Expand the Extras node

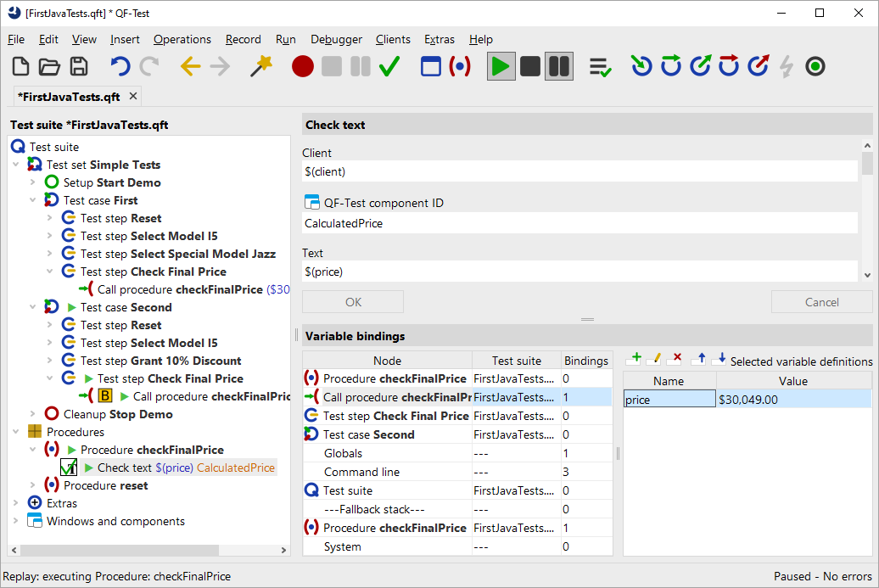pyautogui.click(x=15, y=503)
